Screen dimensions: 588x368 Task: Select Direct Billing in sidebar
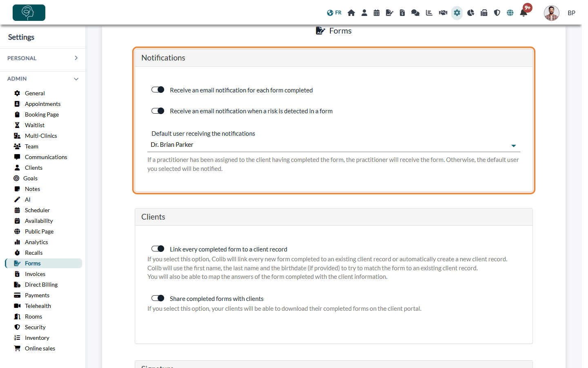[x=41, y=285]
